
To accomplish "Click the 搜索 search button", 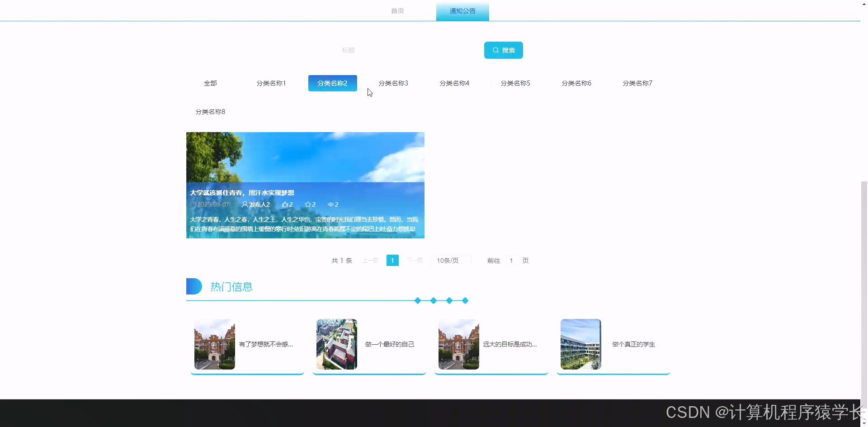I will pos(503,50).
